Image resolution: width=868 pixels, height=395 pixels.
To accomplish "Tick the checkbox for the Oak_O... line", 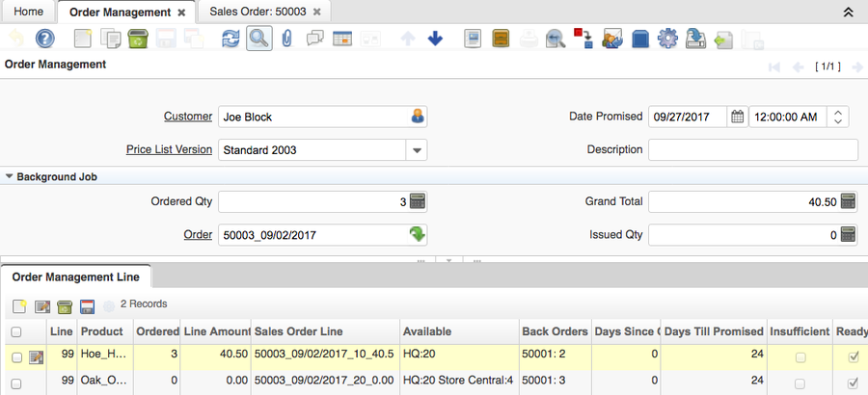I will (x=15, y=383).
